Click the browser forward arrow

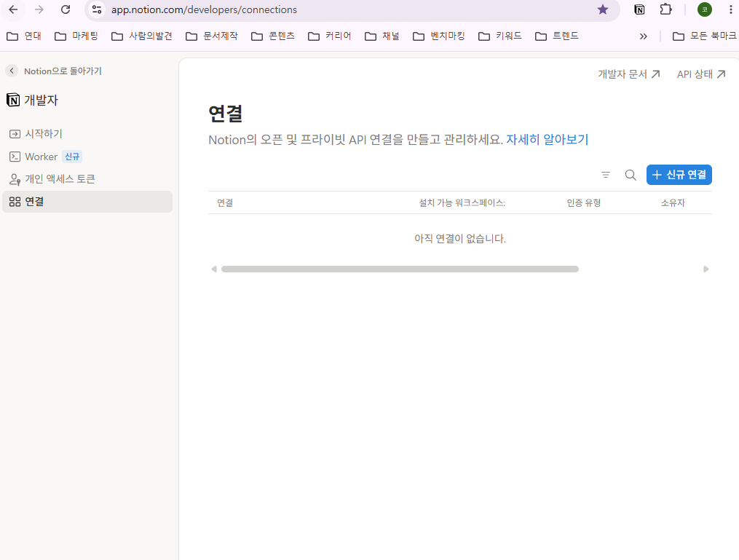[x=39, y=9]
